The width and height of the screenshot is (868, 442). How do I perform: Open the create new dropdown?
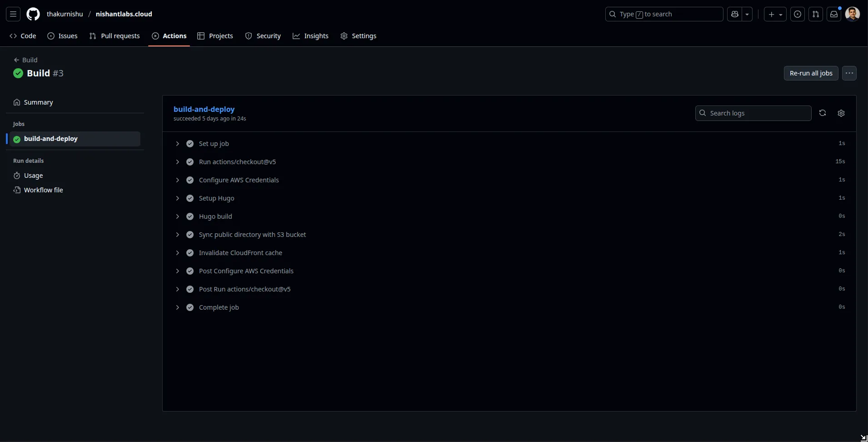[775, 14]
